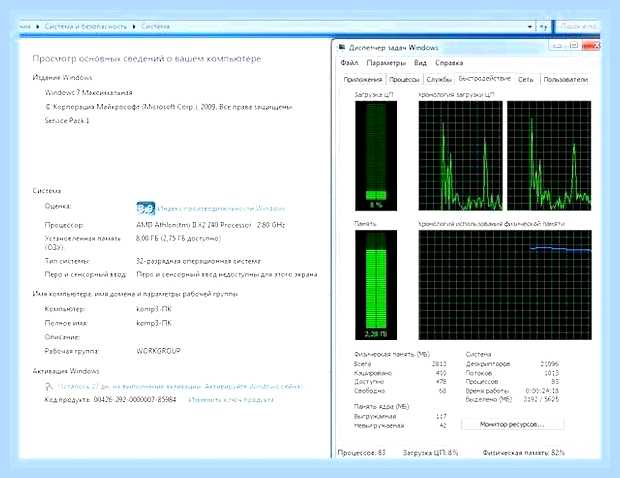Click the first CPU history graph
620x478 pixels.
point(461,156)
